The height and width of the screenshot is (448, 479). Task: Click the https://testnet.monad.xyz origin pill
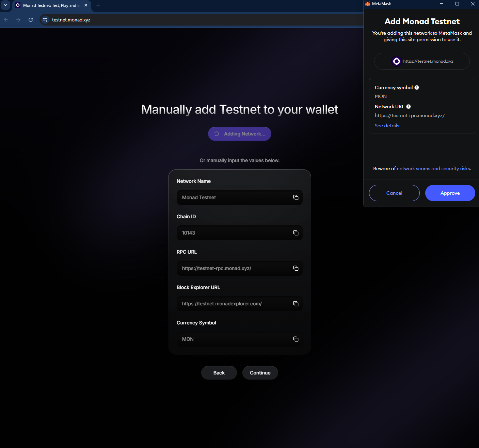422,61
